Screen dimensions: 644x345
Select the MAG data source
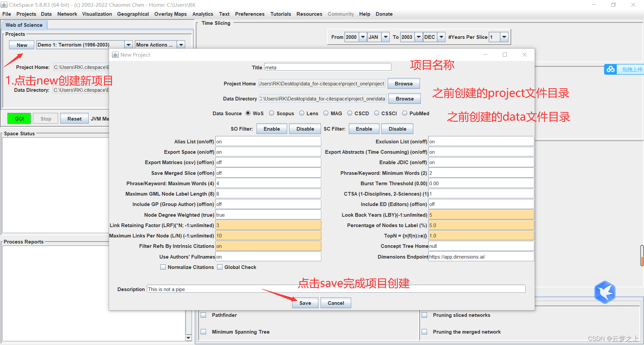click(x=326, y=113)
